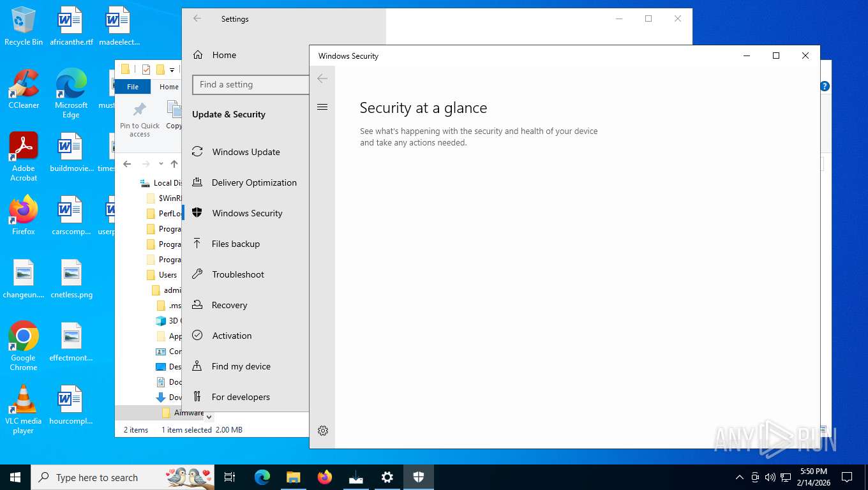Show hidden system tray icons

tap(740, 477)
